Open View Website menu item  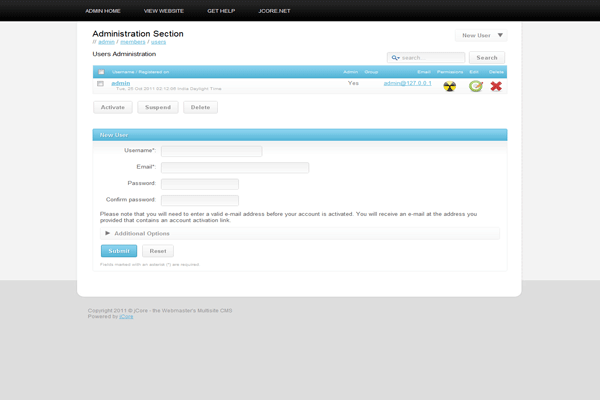[164, 11]
